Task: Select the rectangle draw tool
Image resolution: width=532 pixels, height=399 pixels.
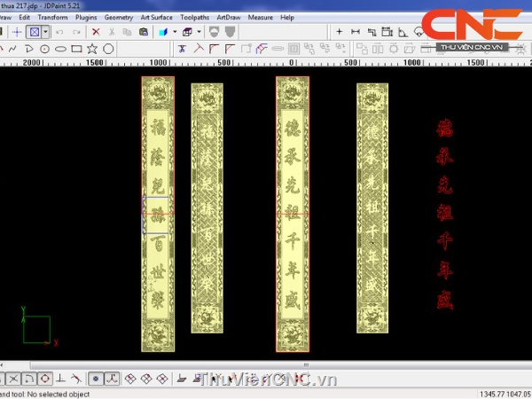Action: (x=76, y=49)
